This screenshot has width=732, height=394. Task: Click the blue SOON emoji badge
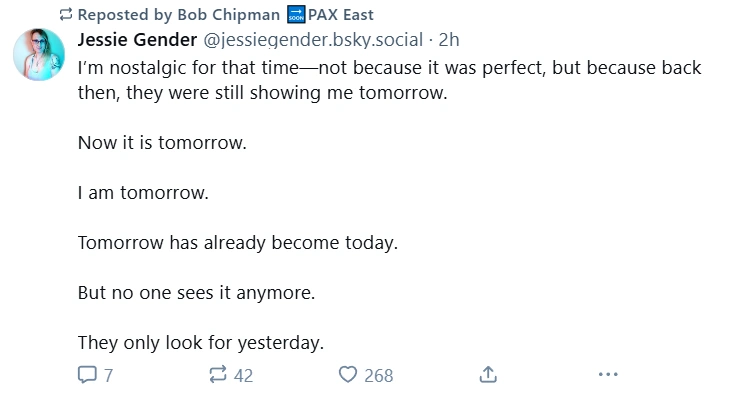coord(296,14)
